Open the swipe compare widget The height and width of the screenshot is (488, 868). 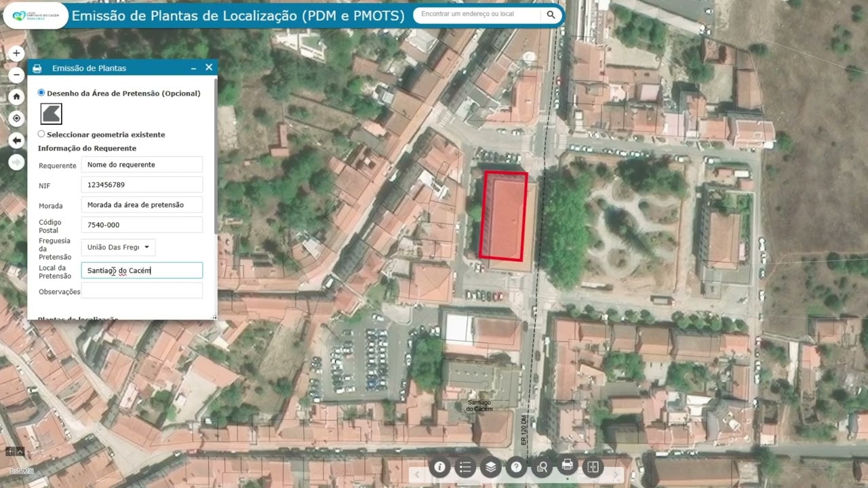click(593, 467)
